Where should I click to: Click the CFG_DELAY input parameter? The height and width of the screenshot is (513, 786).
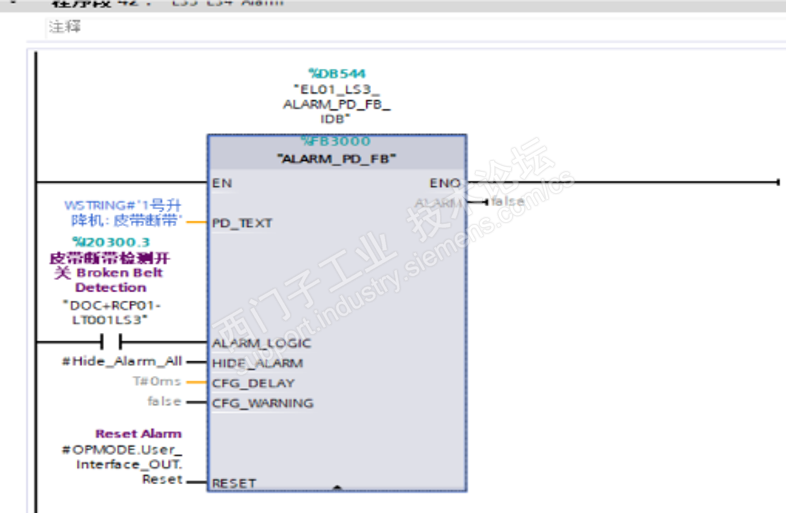coord(253,383)
